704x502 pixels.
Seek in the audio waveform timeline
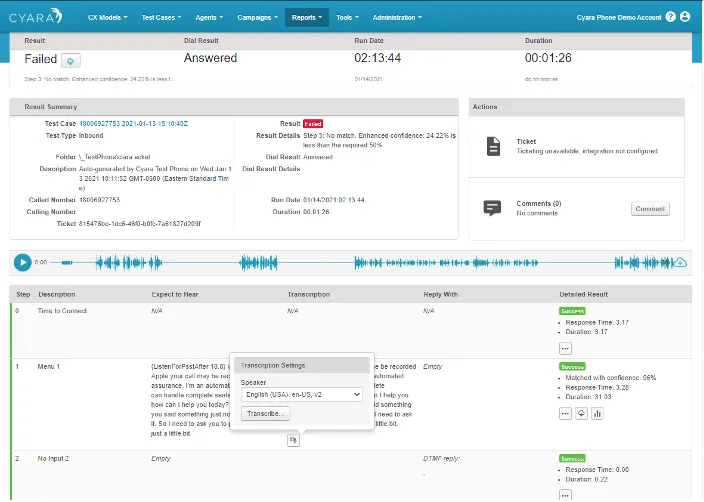[359, 263]
